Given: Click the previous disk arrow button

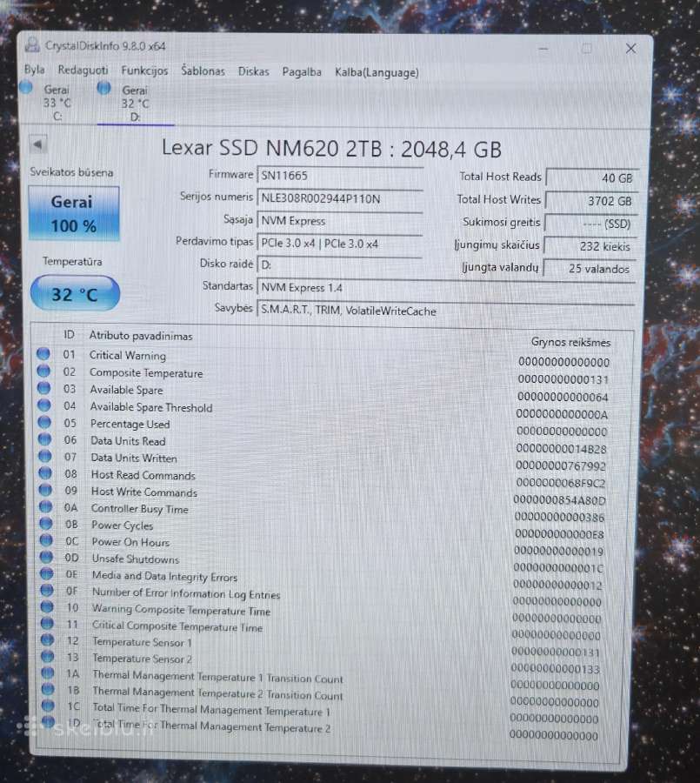Looking at the screenshot, I should (38, 144).
